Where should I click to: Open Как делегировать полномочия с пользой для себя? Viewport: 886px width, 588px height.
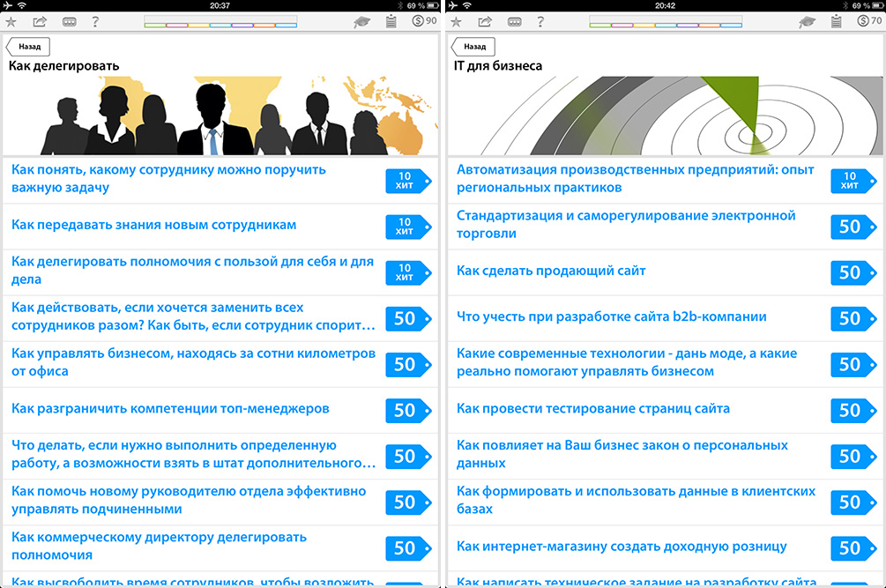click(220, 272)
